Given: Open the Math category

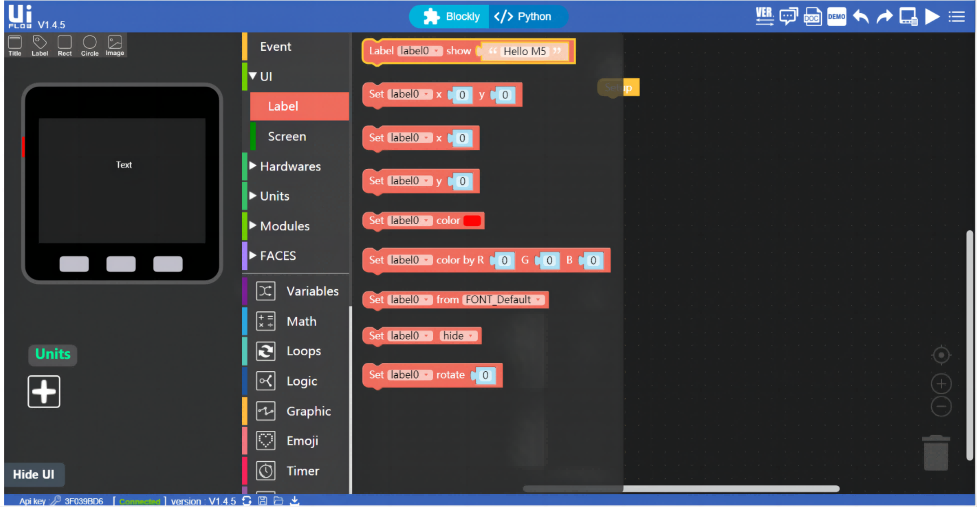Looking at the screenshot, I should tap(297, 321).
